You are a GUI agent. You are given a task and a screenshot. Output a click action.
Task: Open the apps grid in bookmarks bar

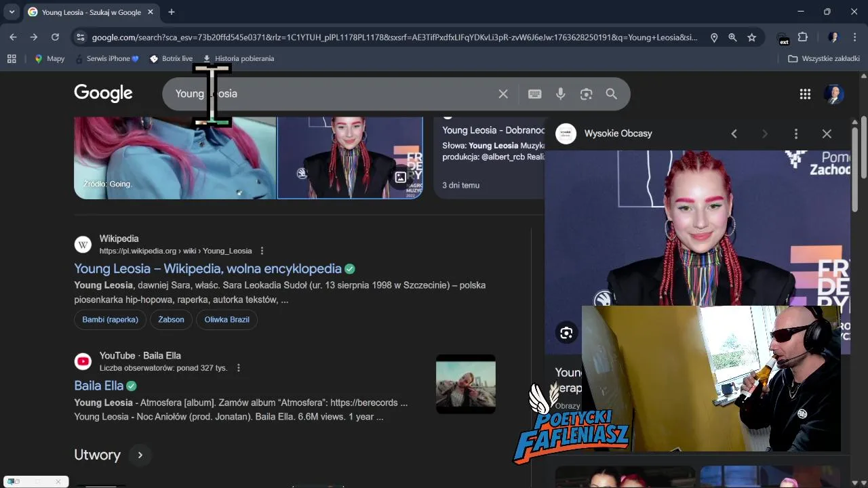[x=12, y=59]
